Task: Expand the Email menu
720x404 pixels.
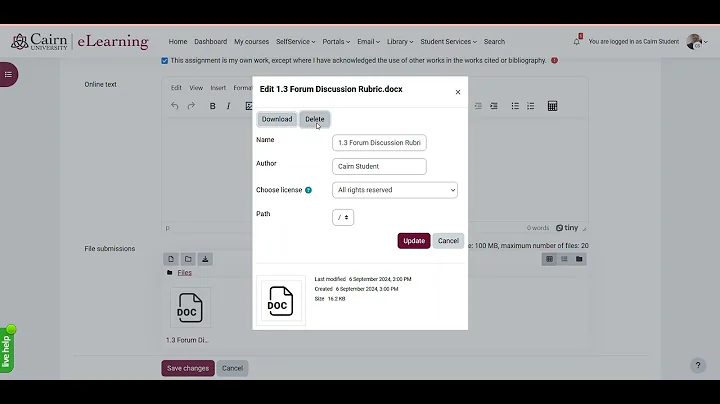Action: point(369,41)
